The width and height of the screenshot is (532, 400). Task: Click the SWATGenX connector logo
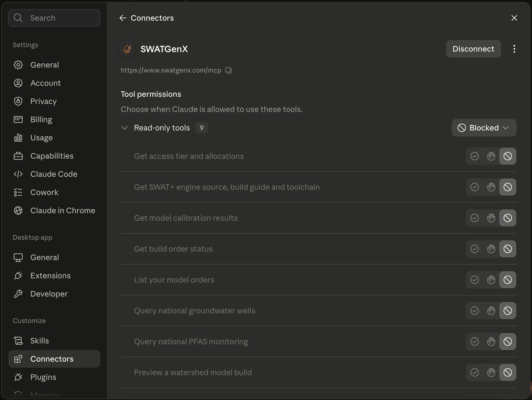click(127, 49)
